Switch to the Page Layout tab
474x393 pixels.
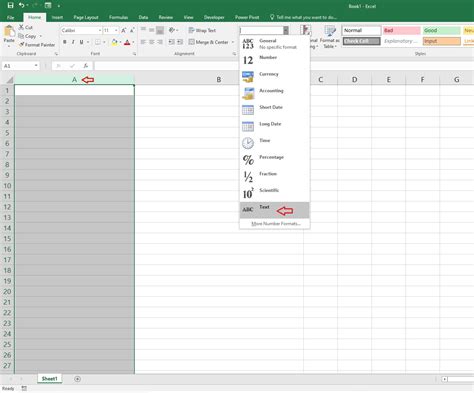[x=86, y=17]
